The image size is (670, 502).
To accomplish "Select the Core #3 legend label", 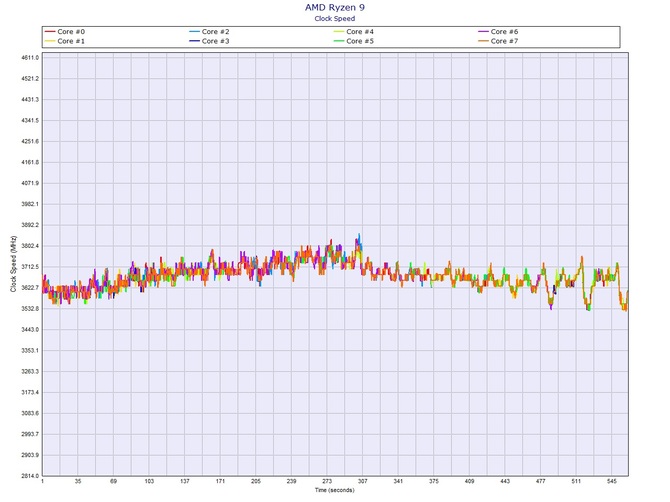I will (215, 41).
